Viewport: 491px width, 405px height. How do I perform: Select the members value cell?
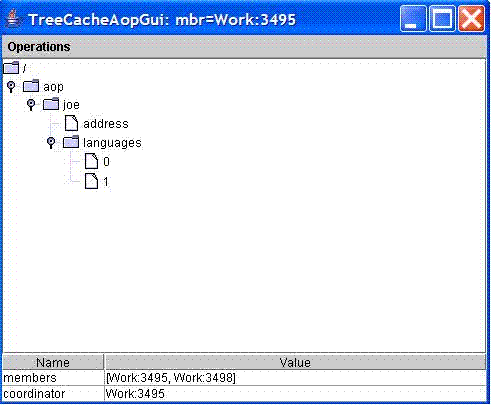pyautogui.click(x=295, y=378)
